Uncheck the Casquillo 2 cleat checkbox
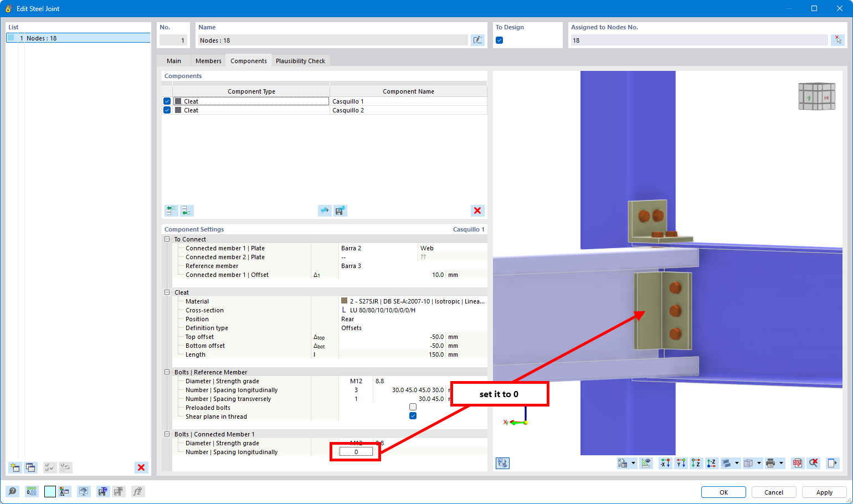Screen dimensions: 853x504 (167, 110)
